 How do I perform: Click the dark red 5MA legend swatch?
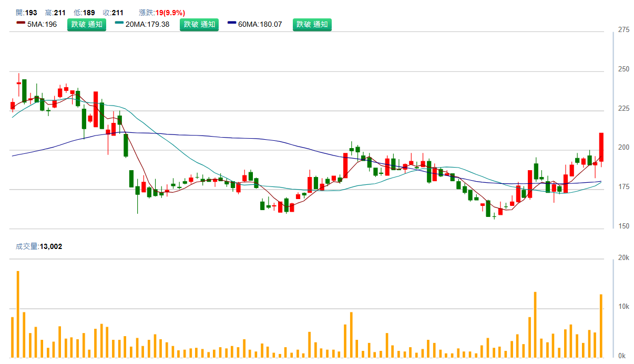[21, 23]
